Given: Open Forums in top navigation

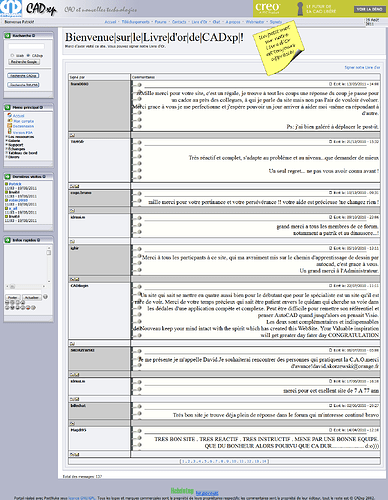Looking at the screenshot, I should point(161,22).
